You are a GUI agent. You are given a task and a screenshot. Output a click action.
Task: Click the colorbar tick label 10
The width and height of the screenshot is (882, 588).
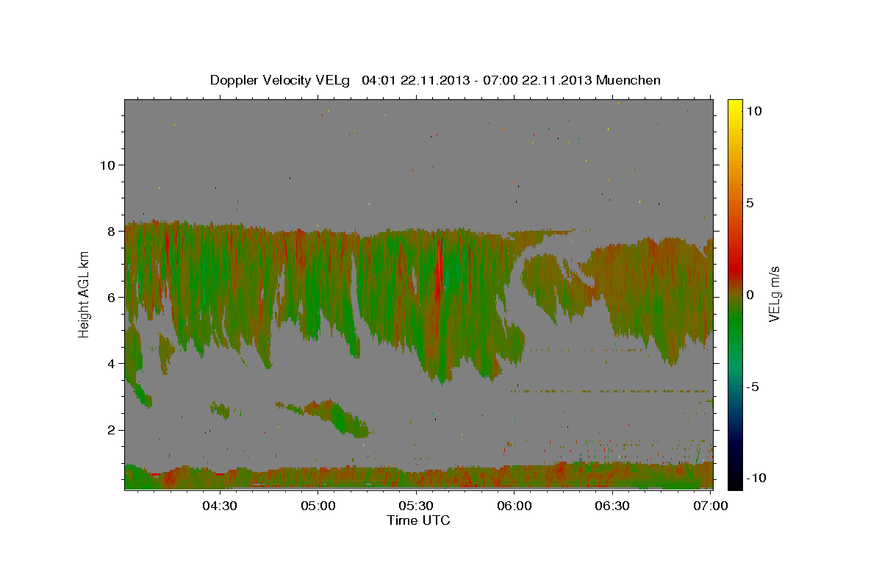[x=755, y=110]
